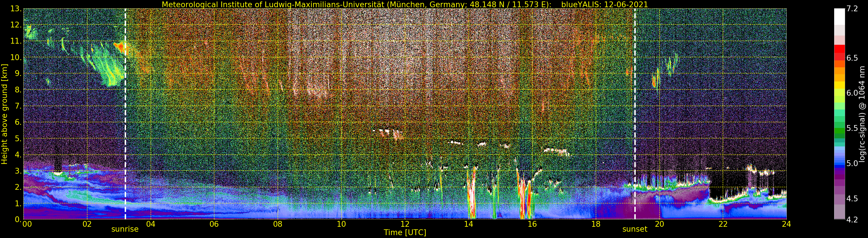Click the "02" time tick label
Screen dimensions: 868x238
click(x=87, y=224)
